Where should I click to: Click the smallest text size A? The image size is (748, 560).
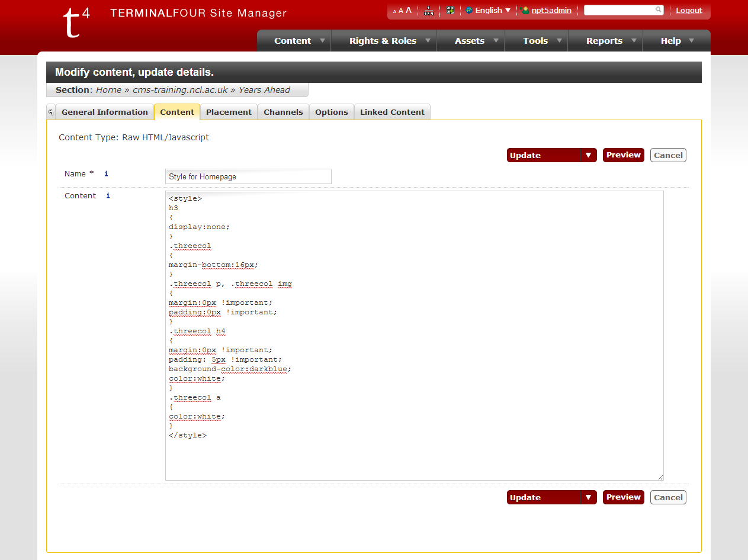point(394,11)
